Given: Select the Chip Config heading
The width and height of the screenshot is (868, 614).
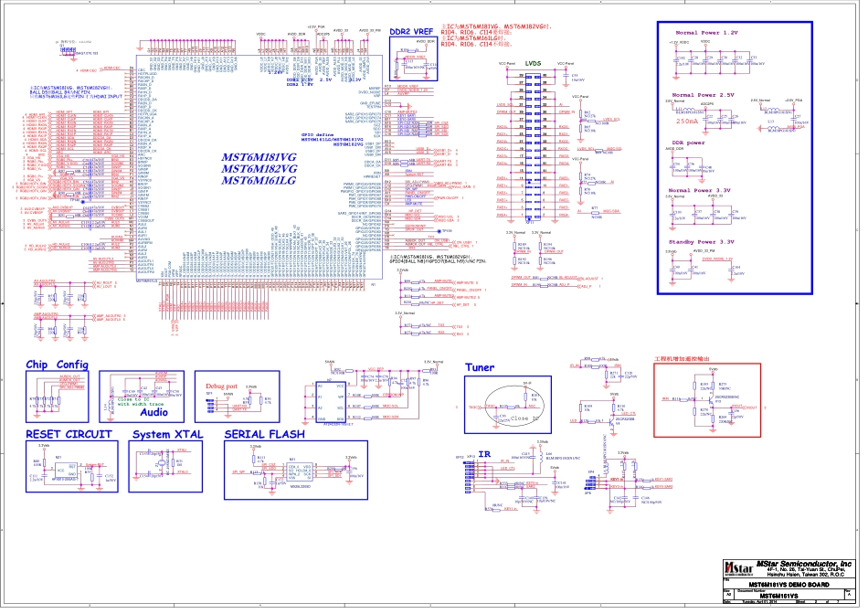Looking at the screenshot, I should 58,365.
